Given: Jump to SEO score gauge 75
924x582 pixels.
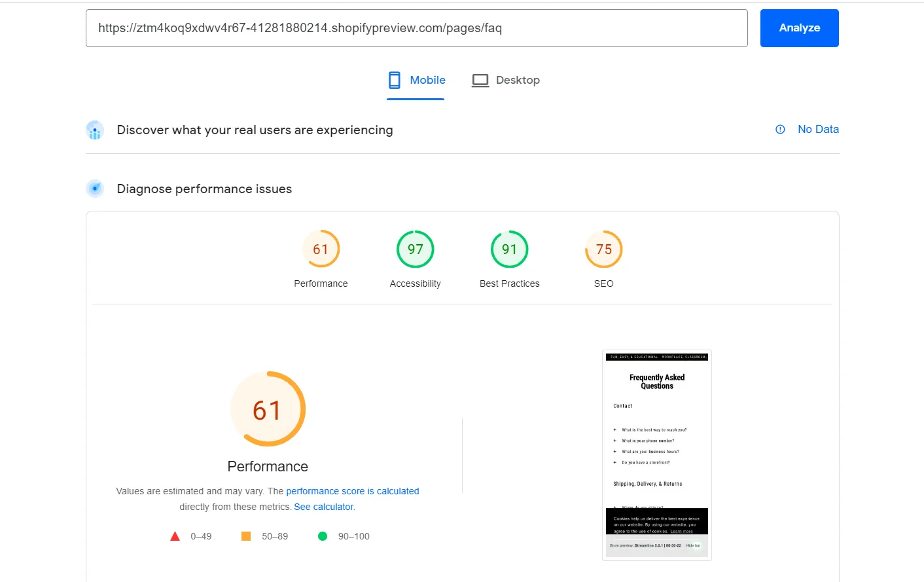Looking at the screenshot, I should (x=604, y=249).
